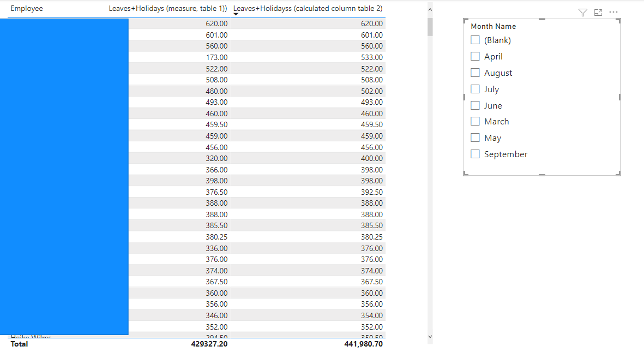The height and width of the screenshot is (358, 644).
Task: Tick the May checkbox
Action: tap(475, 138)
